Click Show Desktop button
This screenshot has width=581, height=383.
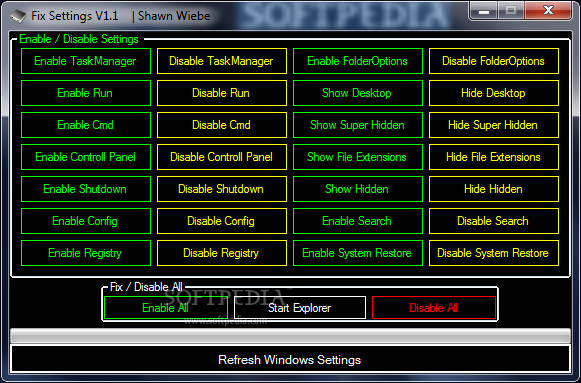[358, 93]
